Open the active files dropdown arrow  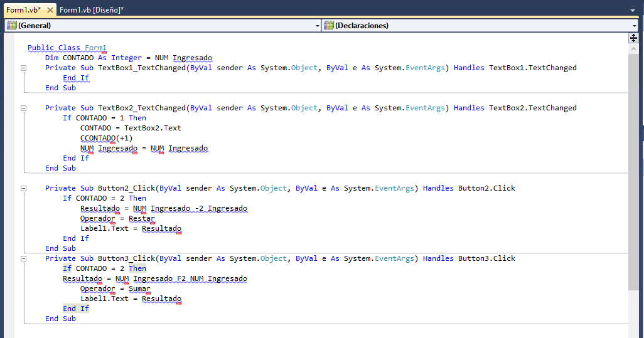pyautogui.click(x=633, y=10)
